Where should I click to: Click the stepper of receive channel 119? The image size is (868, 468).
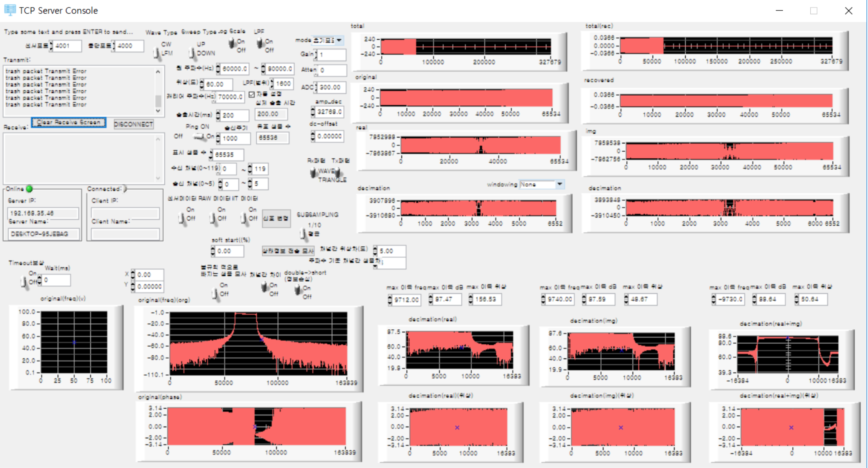(x=250, y=169)
